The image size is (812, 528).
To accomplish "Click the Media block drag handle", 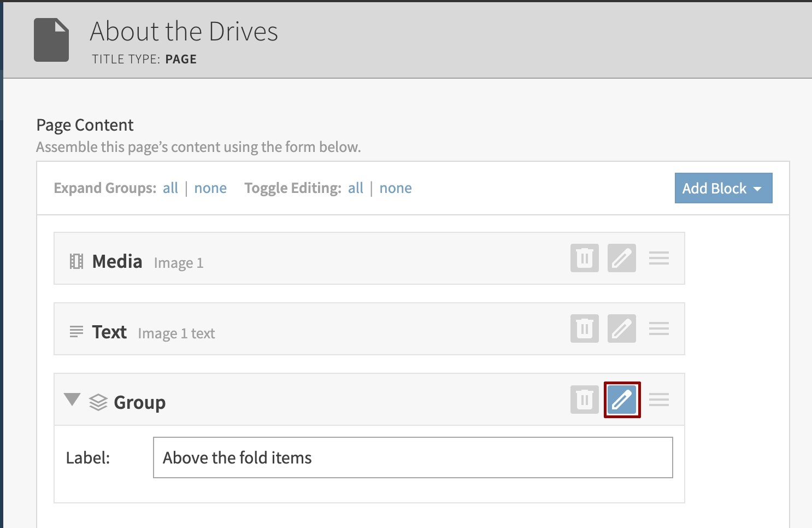I will (658, 258).
